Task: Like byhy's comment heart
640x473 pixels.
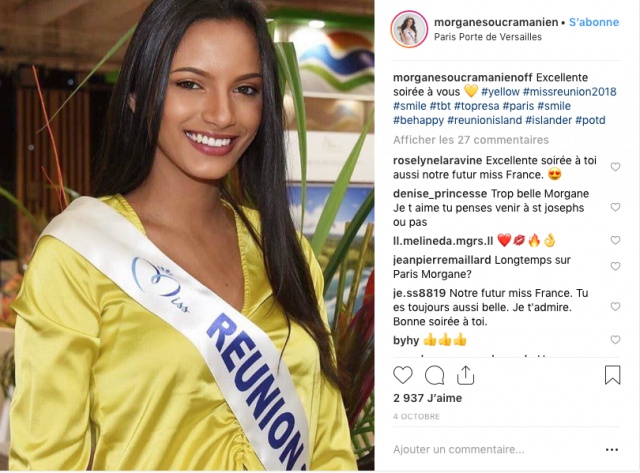Action: point(615,340)
